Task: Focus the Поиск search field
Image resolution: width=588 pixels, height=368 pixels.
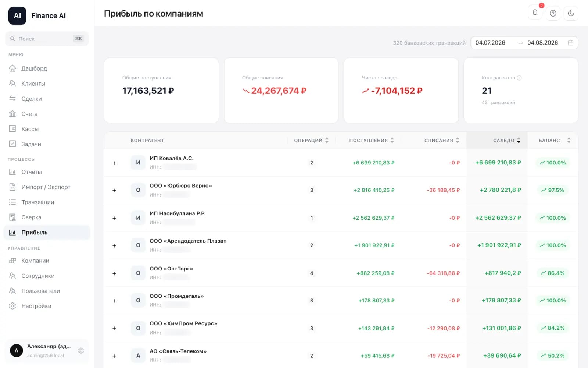Action: (x=47, y=39)
